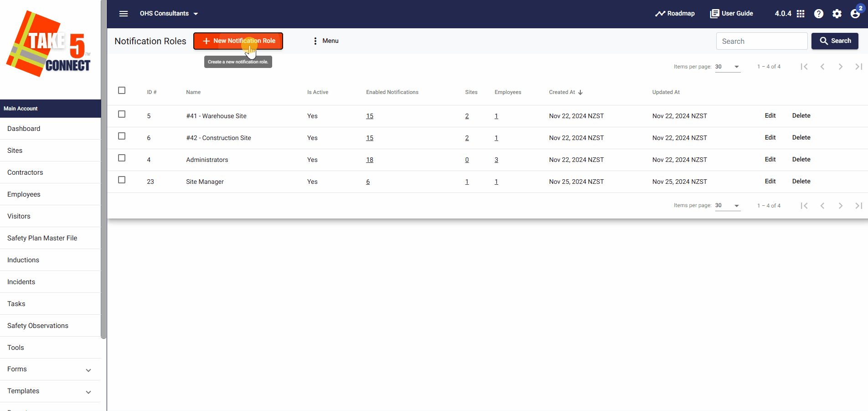Screen dimensions: 868x411
Task: Delete the #41 - Warehouse Site role
Action: (801, 116)
